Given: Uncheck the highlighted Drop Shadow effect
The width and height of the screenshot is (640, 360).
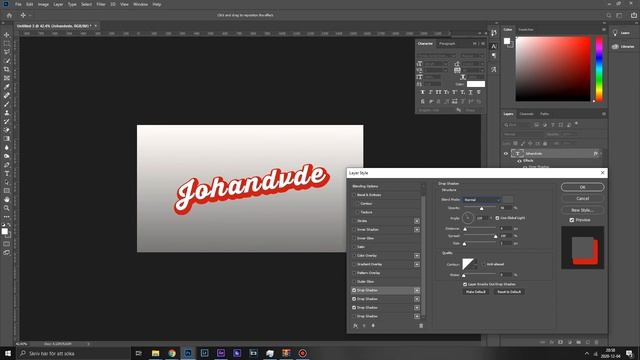Looking at the screenshot, I should 354,290.
